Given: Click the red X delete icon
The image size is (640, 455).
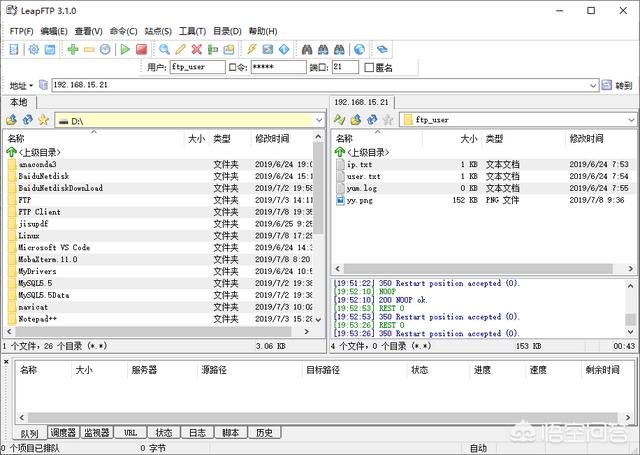Looking at the screenshot, I should [x=197, y=49].
